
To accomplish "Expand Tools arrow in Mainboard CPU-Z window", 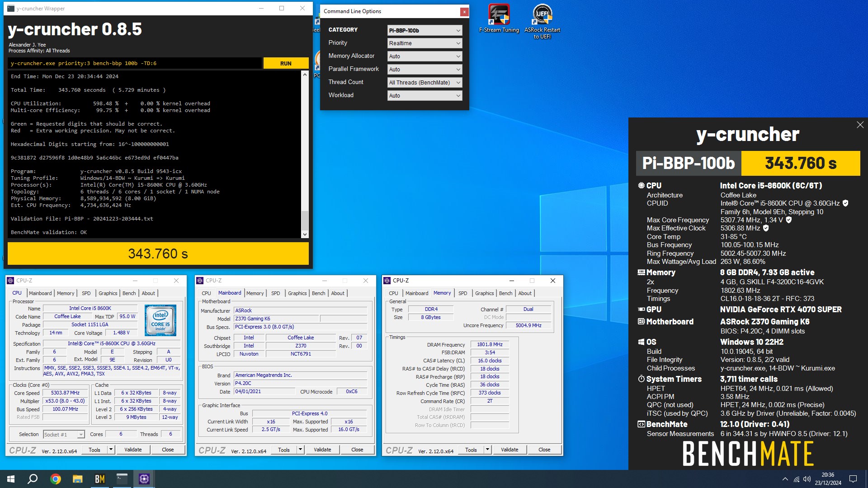I will click(300, 450).
